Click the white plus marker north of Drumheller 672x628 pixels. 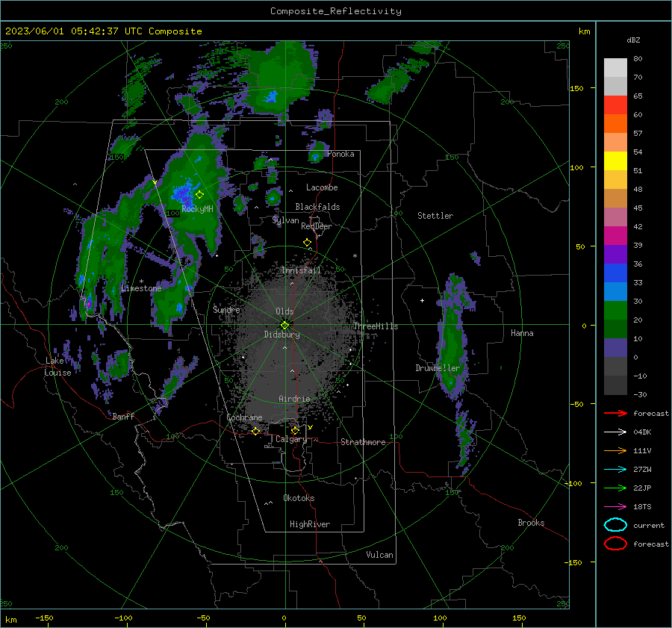[x=422, y=300]
